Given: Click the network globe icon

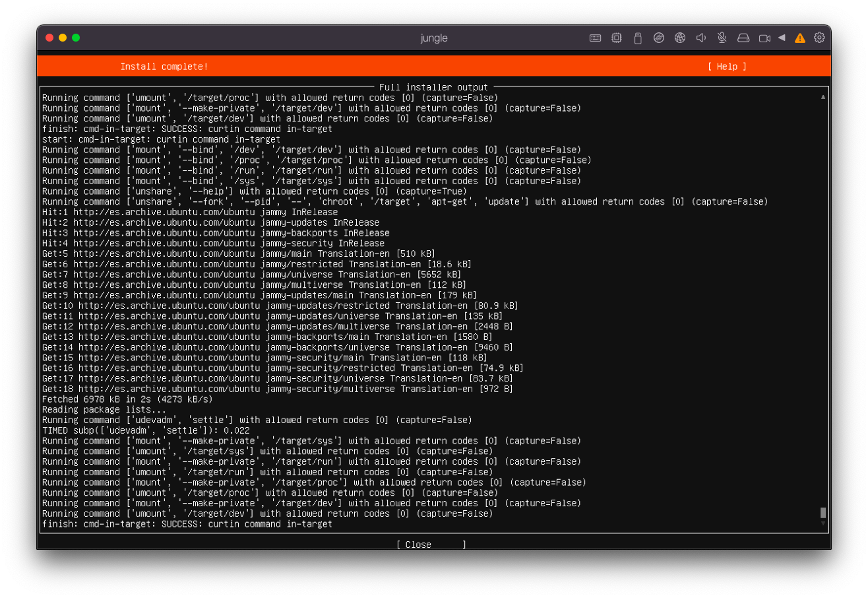Looking at the screenshot, I should pyautogui.click(x=679, y=38).
